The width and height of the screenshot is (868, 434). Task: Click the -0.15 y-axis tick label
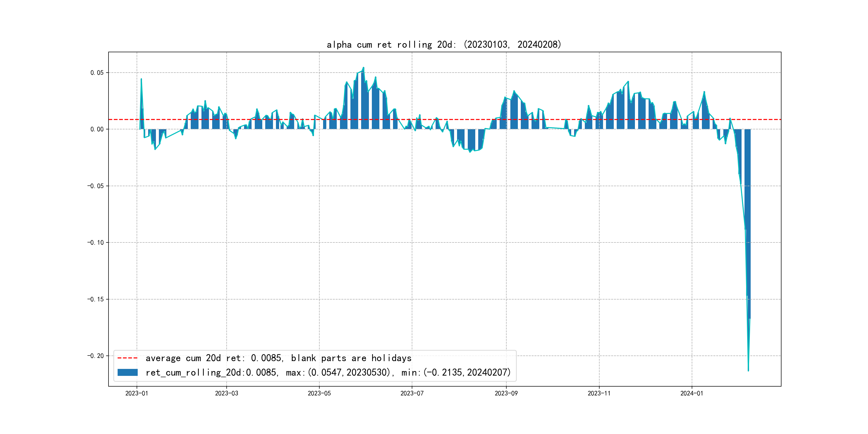pyautogui.click(x=95, y=299)
